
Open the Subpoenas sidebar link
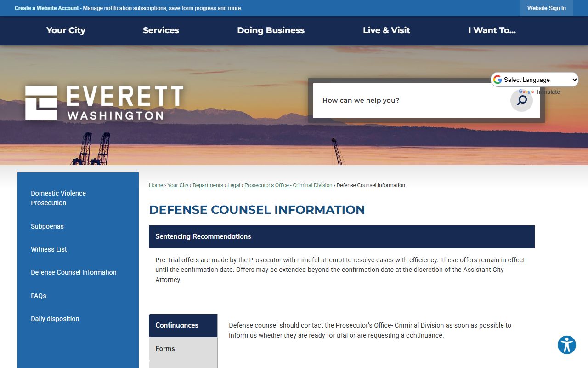tap(47, 226)
